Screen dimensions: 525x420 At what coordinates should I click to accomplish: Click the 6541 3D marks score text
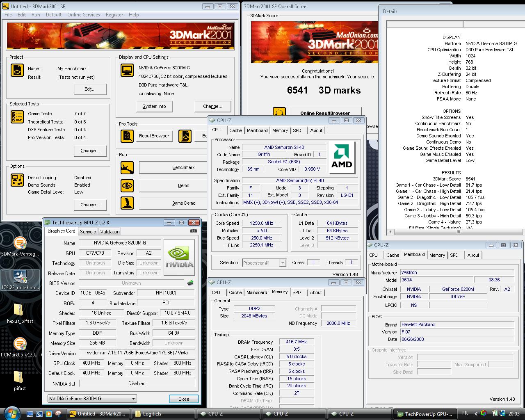tap(324, 90)
